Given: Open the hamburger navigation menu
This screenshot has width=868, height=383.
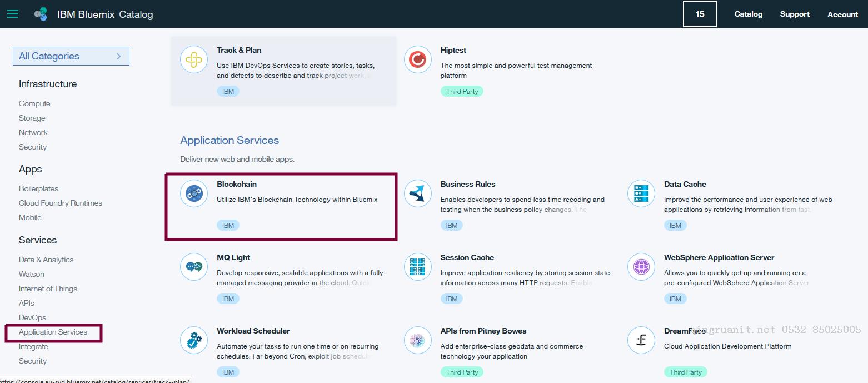Looking at the screenshot, I should pyautogui.click(x=13, y=14).
